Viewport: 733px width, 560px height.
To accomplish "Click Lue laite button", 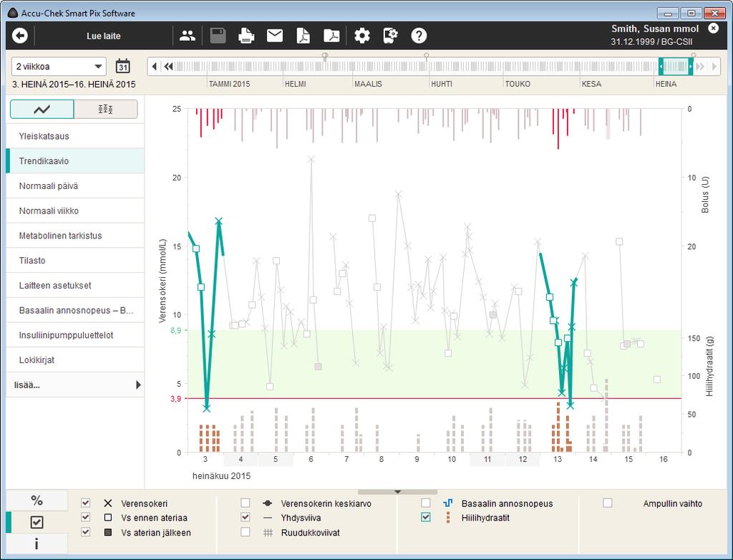I will [x=103, y=36].
